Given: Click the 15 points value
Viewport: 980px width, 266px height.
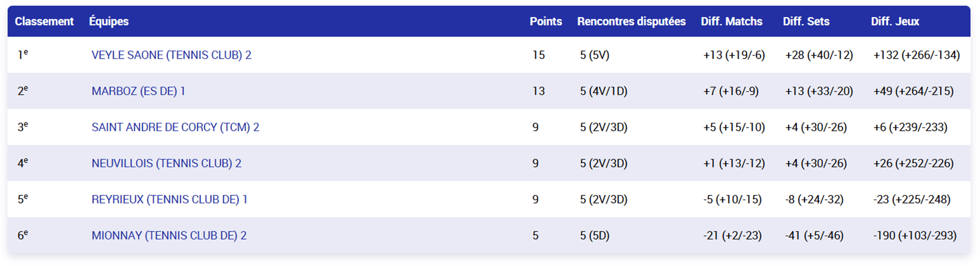Looking at the screenshot, I should (x=539, y=55).
